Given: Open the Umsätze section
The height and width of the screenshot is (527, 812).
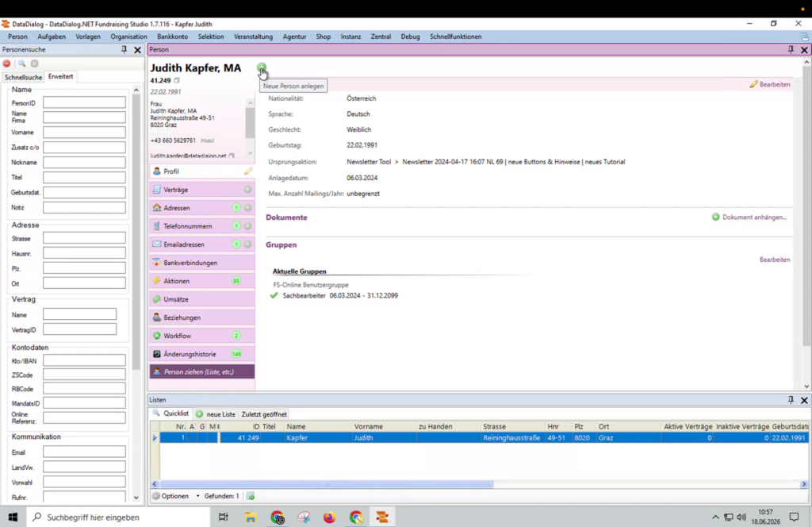Looking at the screenshot, I should click(x=202, y=299).
